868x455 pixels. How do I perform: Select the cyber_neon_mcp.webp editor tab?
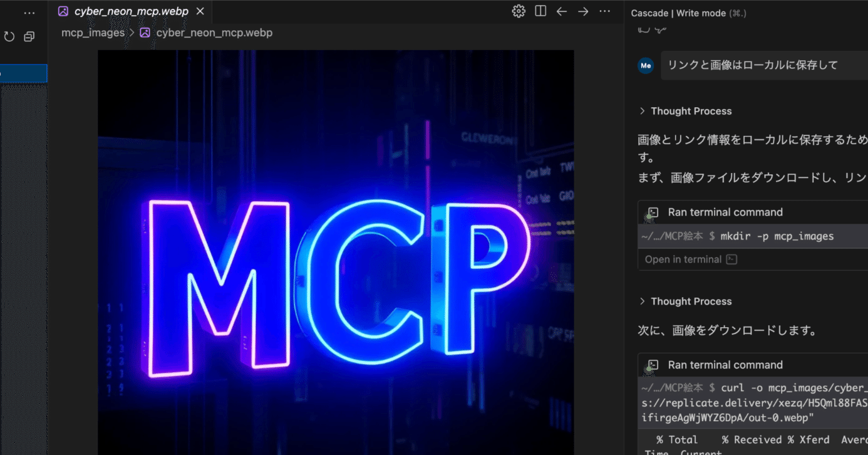(x=130, y=11)
